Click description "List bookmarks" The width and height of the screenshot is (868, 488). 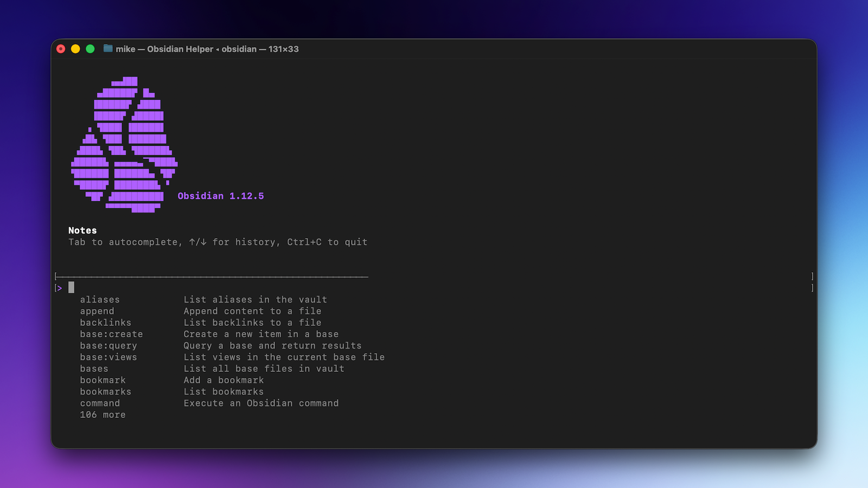(x=224, y=391)
